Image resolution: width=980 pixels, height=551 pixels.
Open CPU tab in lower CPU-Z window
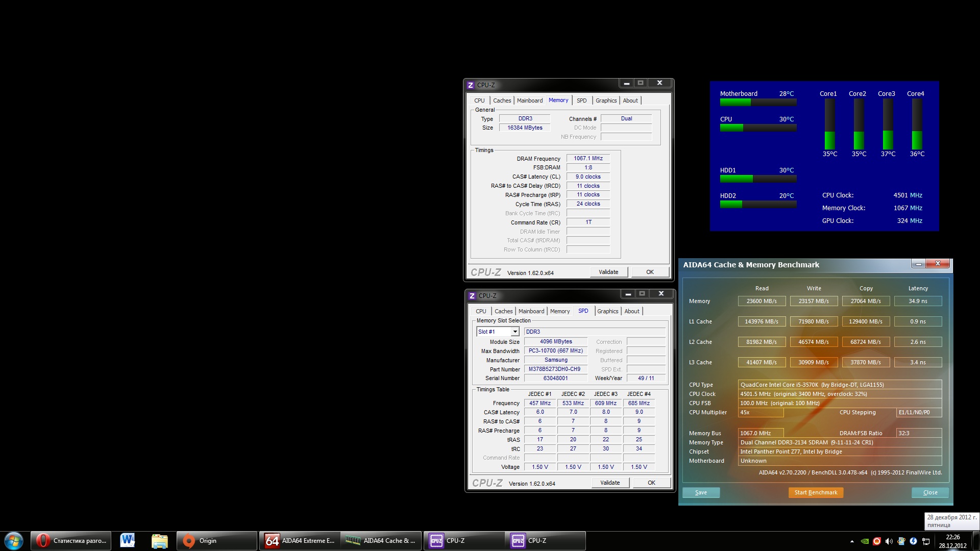tap(481, 311)
